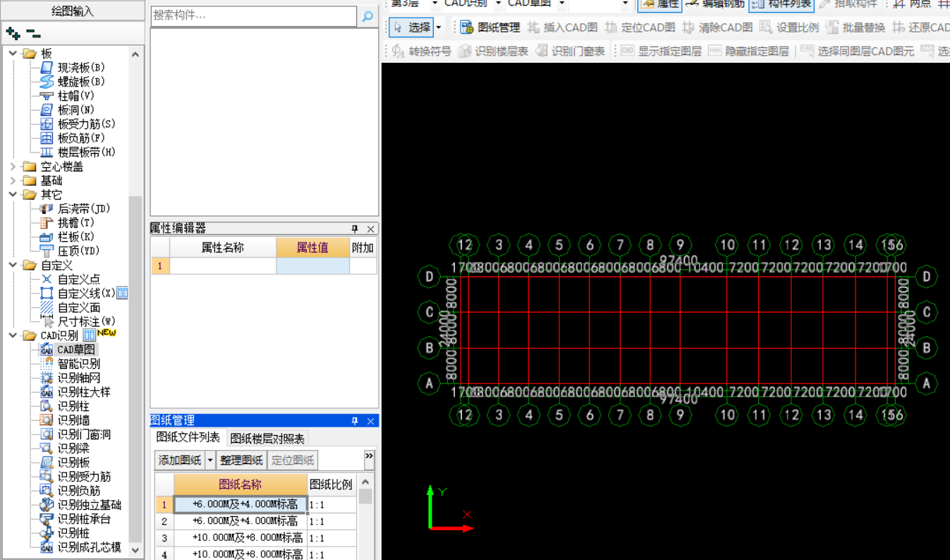Open 识别柱 tool
Image resolution: width=950 pixels, height=560 pixels.
tap(73, 406)
